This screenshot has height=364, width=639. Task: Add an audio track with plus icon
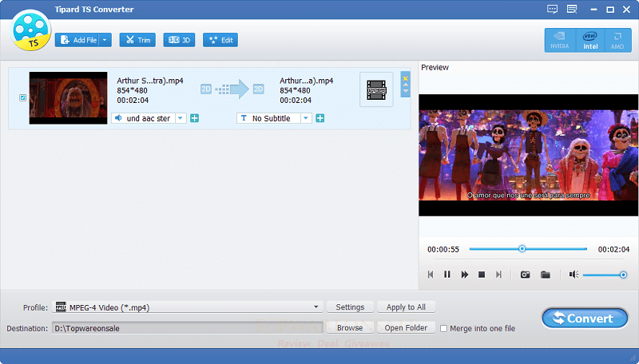[x=195, y=118]
